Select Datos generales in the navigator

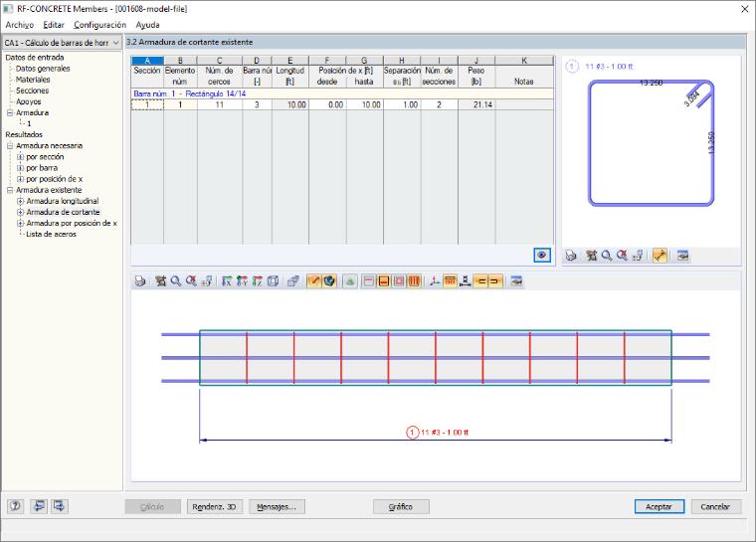tap(43, 69)
